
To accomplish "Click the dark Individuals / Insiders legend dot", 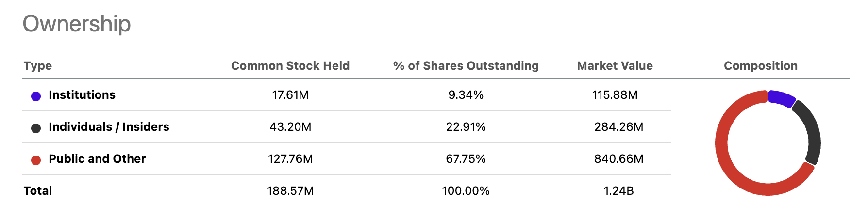I will [x=36, y=128].
